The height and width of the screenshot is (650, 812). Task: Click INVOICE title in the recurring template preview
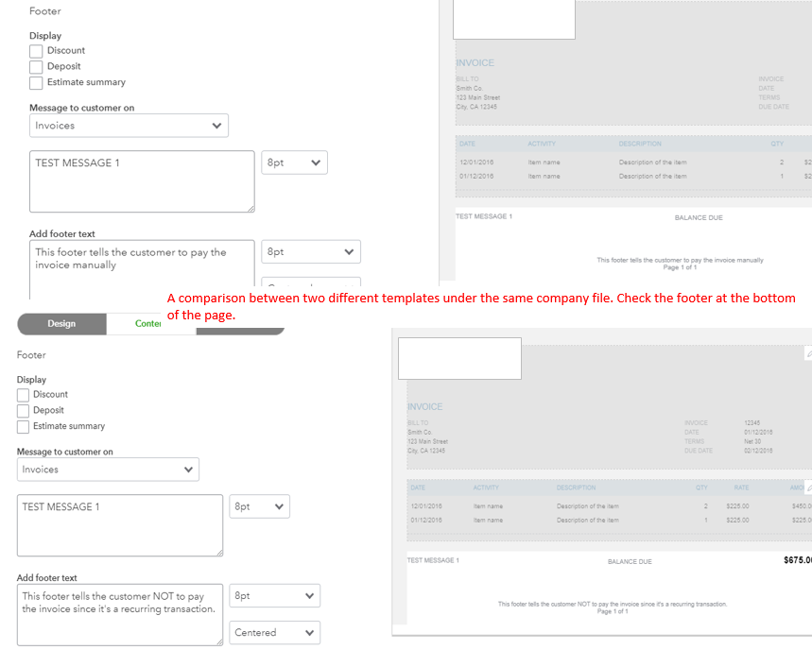tap(425, 407)
